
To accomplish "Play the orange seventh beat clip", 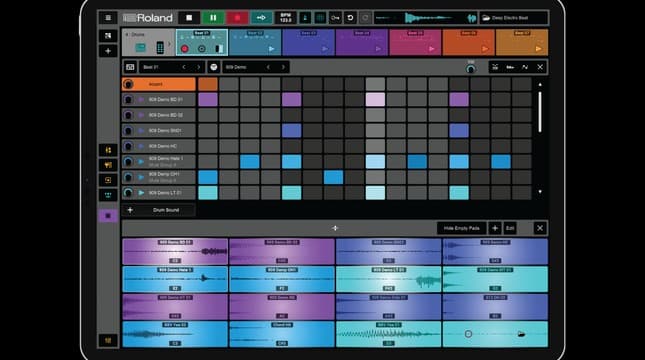I will point(538,49).
